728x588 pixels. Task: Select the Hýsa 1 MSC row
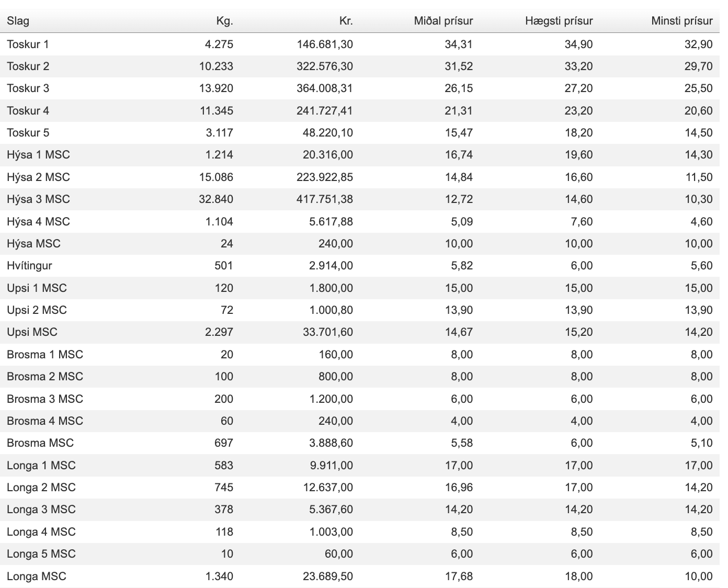[x=360, y=155]
